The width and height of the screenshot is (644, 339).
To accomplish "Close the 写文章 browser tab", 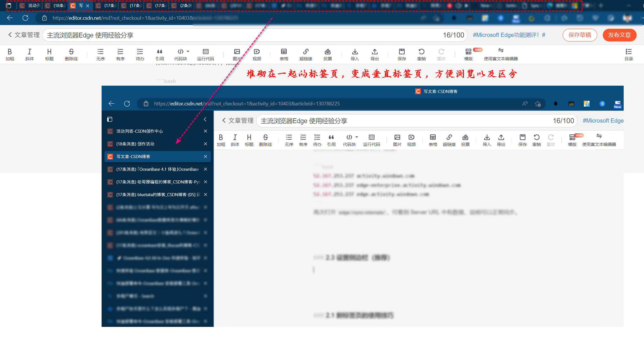I will click(88, 6).
